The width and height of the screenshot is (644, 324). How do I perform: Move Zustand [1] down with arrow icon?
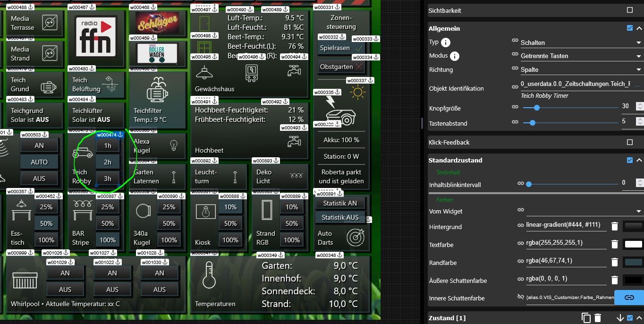tap(620, 318)
